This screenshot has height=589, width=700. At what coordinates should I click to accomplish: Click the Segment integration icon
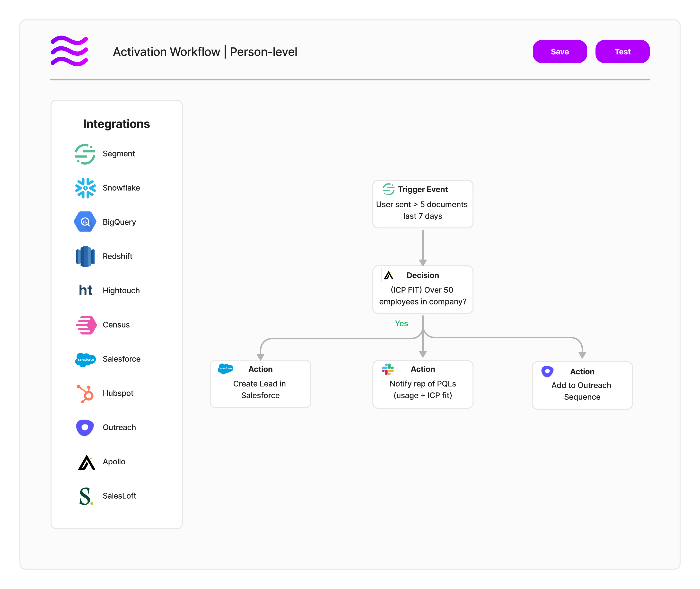coord(85,154)
